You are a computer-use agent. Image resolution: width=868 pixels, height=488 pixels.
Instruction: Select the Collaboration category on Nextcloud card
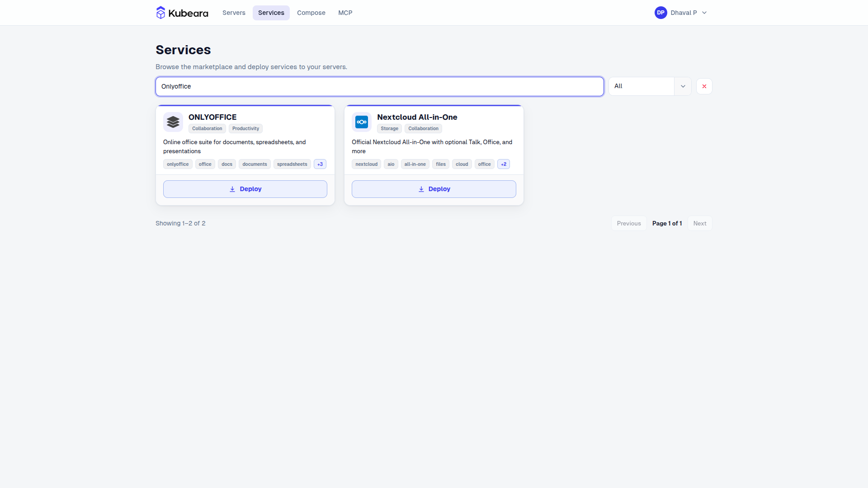click(x=423, y=128)
